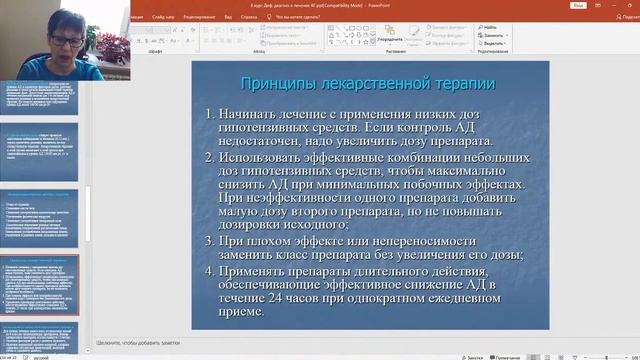The height and width of the screenshot is (360, 640).
Task: Click the increase font size icon
Action: click(x=175, y=30)
